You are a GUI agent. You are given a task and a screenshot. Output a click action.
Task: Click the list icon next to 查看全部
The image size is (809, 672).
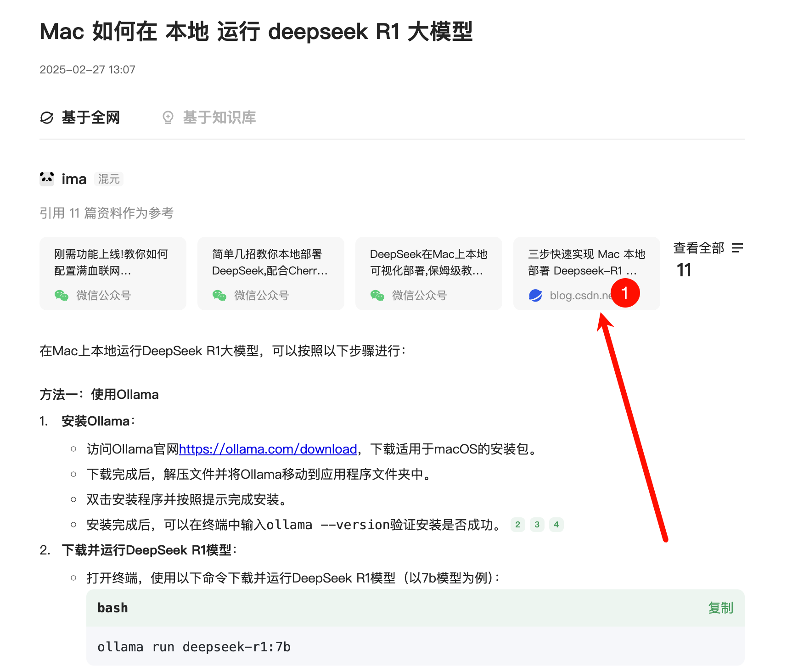[x=737, y=248]
